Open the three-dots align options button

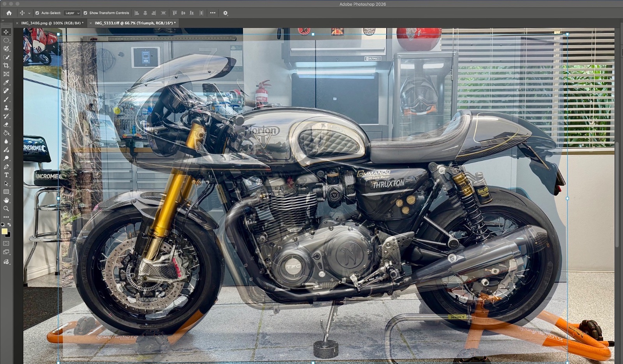tap(213, 13)
